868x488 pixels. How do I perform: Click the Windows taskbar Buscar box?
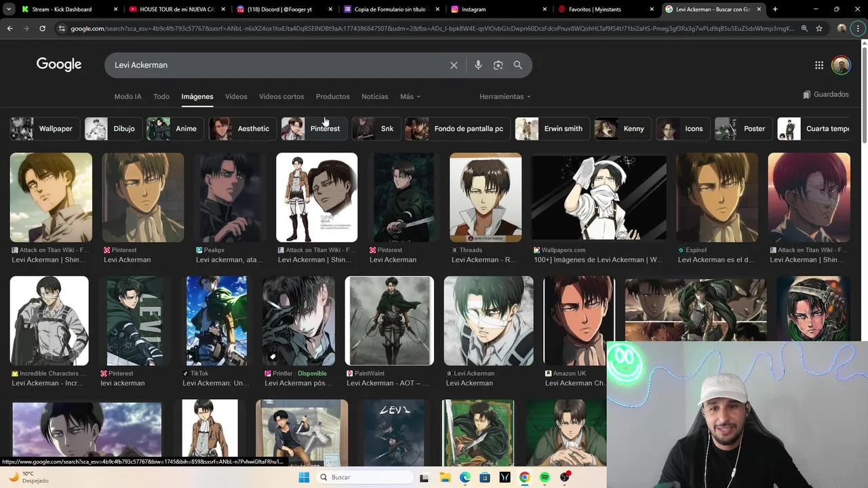point(365,477)
